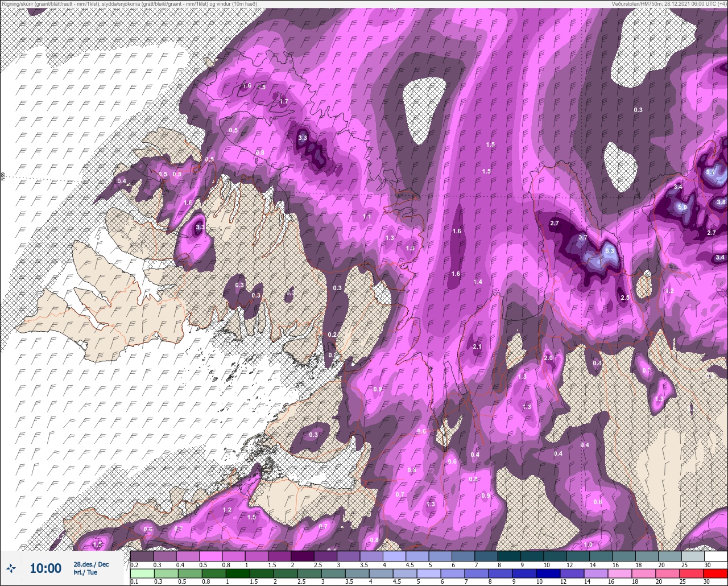
Task: Click the 3.7 precipitation value on the map
Action: 582,237
